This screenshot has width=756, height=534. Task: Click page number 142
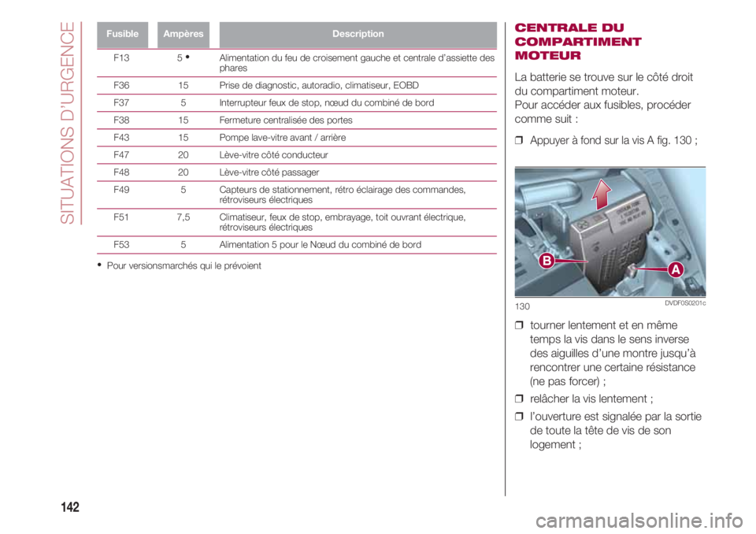[x=70, y=507]
